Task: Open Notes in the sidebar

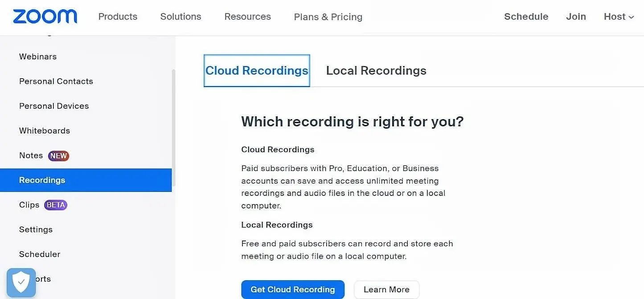Action: coord(31,155)
